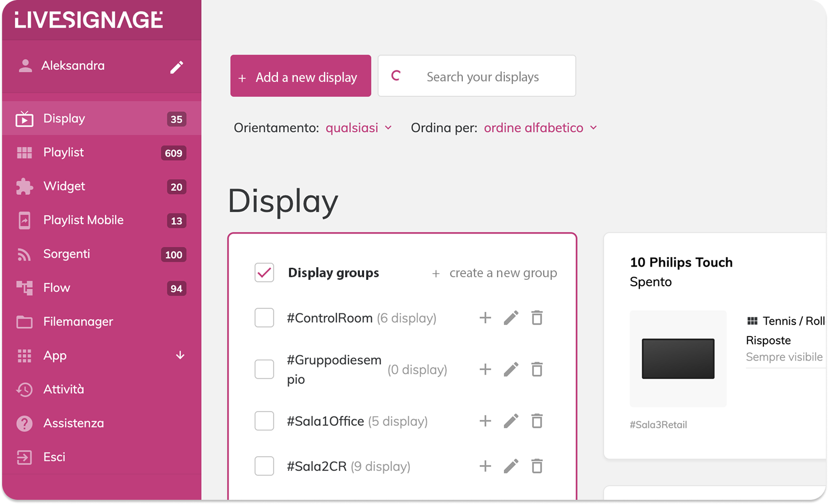828x504 pixels.
Task: Edit the #Gruppodiesempio group with the pencil
Action: coord(511,369)
